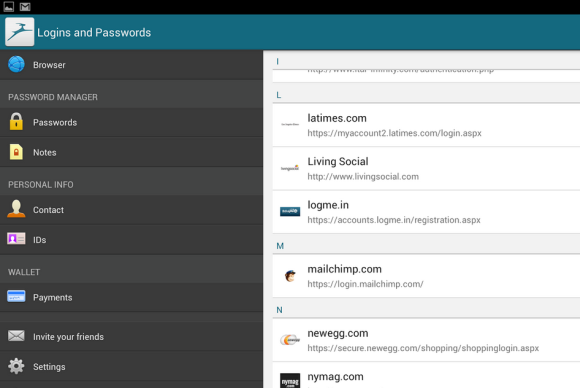580x388 pixels.
Task: Select the nymag.com entry
Action: pos(426,375)
